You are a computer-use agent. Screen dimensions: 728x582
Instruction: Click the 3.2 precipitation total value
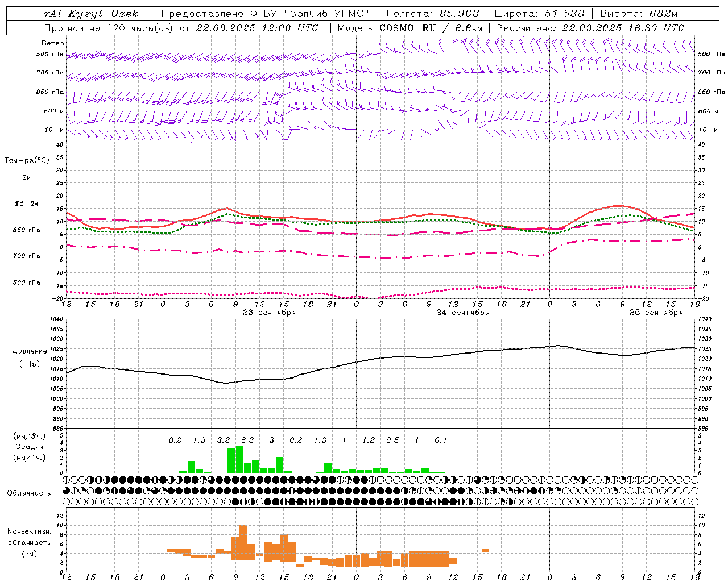click(x=224, y=440)
